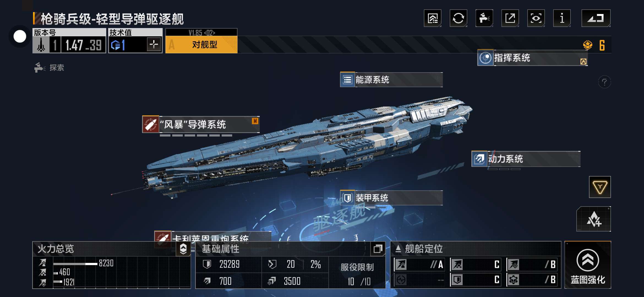The height and width of the screenshot is (297, 644).
Task: Click the image gallery icon in top toolbar
Action: (433, 18)
